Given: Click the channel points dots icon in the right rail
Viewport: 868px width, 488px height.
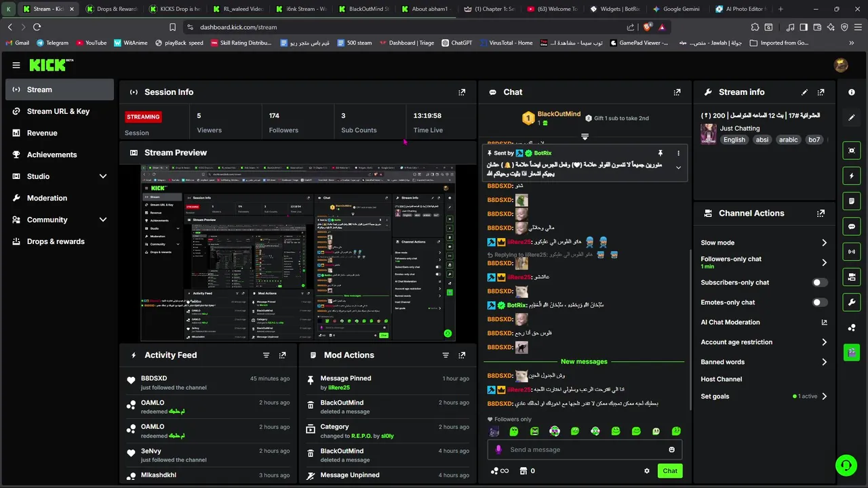Looking at the screenshot, I should pyautogui.click(x=852, y=327).
